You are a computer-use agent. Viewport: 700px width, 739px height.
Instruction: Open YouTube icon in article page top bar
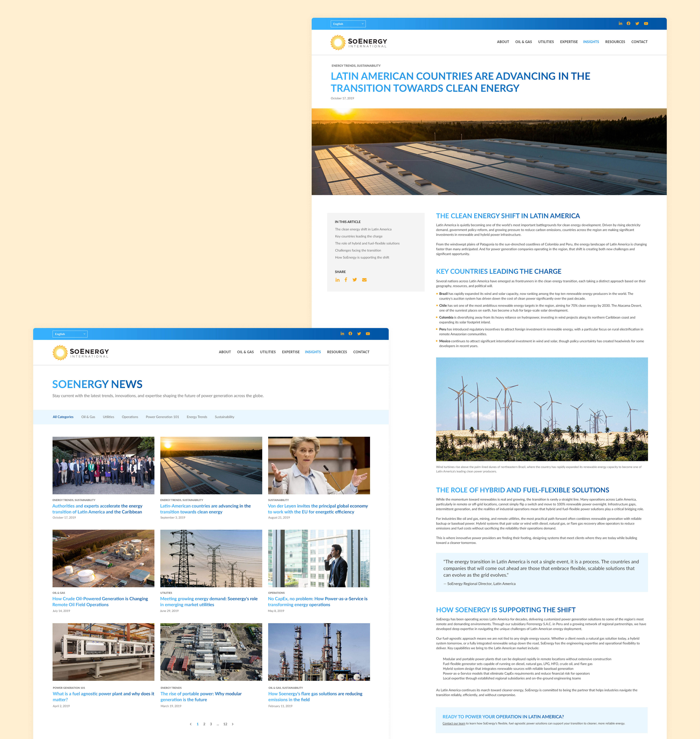tap(646, 24)
